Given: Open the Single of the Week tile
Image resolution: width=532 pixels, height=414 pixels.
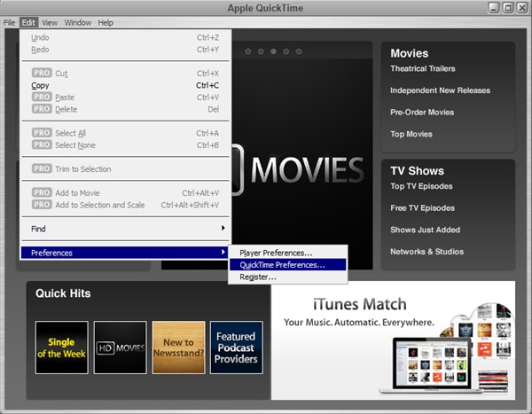Looking at the screenshot, I should point(62,348).
